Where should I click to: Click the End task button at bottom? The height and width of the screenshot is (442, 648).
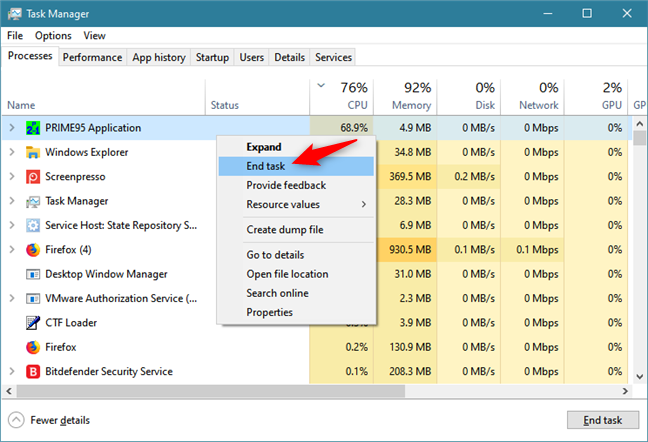(603, 421)
